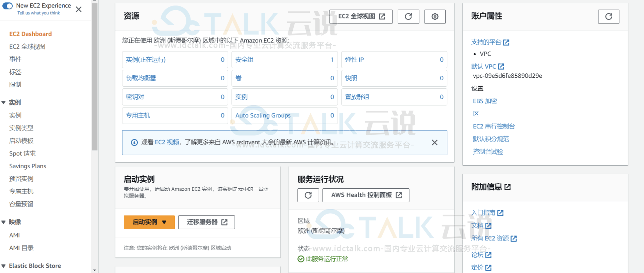Image resolution: width=644 pixels, height=273 pixels.
Task: Open 实例类型 in the sidebar
Action: [x=21, y=128]
